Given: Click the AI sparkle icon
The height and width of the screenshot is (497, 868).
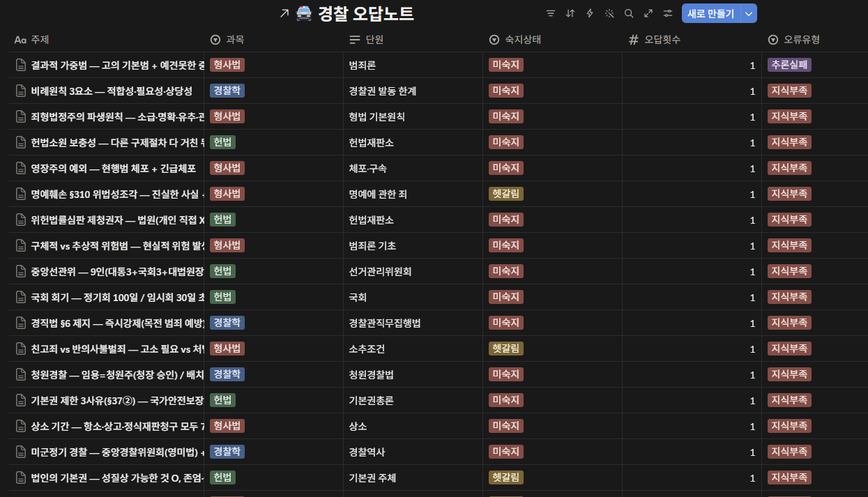Looking at the screenshot, I should [x=609, y=13].
